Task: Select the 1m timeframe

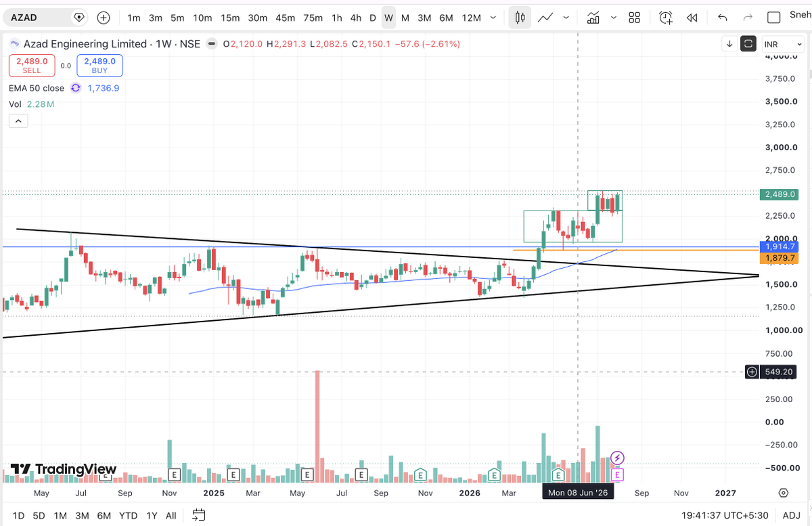Action: [134, 18]
